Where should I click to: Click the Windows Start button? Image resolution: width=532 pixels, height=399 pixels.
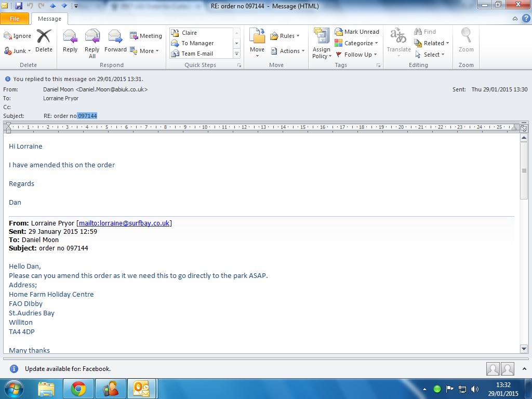click(14, 389)
